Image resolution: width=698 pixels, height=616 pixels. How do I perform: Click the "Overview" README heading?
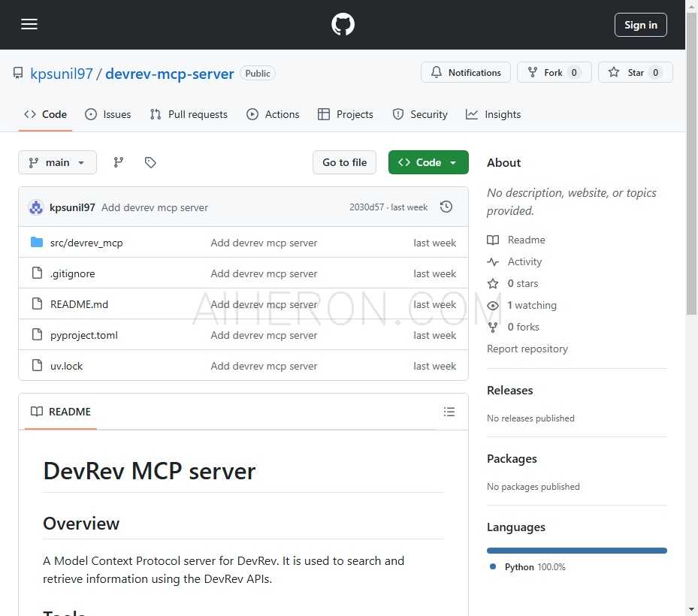tap(81, 524)
